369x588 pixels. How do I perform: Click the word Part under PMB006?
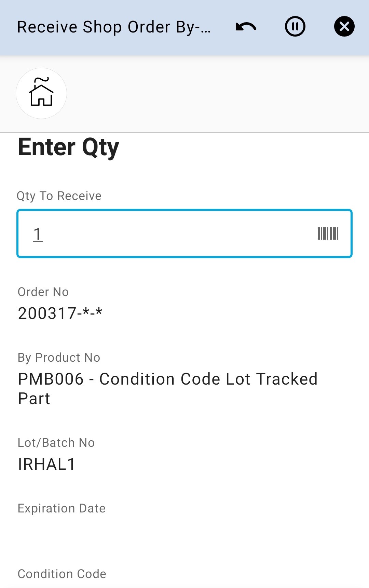pos(34,399)
